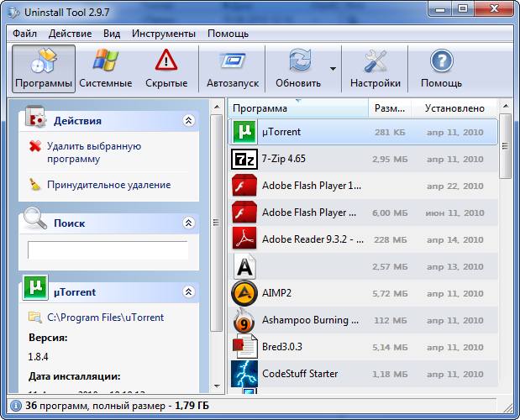Click the Помощь question mark icon
This screenshot has width=520, height=420.
pos(441,60)
